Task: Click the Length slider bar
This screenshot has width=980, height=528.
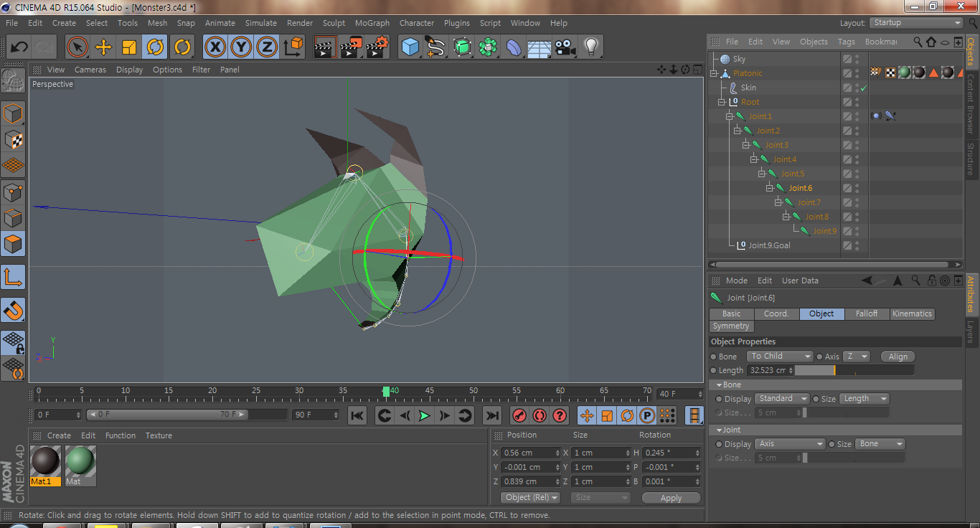Action: 854,371
